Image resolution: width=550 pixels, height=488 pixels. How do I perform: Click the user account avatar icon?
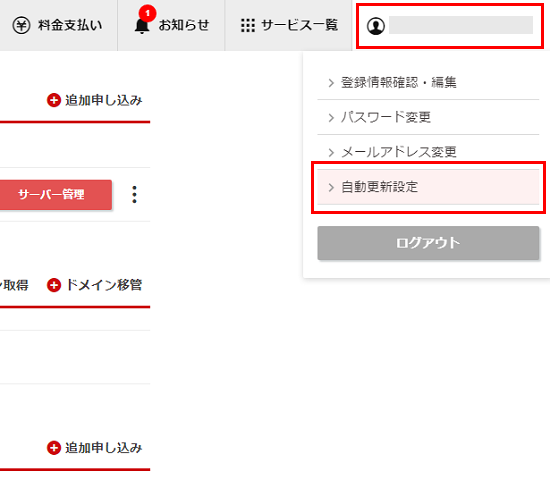(x=376, y=26)
